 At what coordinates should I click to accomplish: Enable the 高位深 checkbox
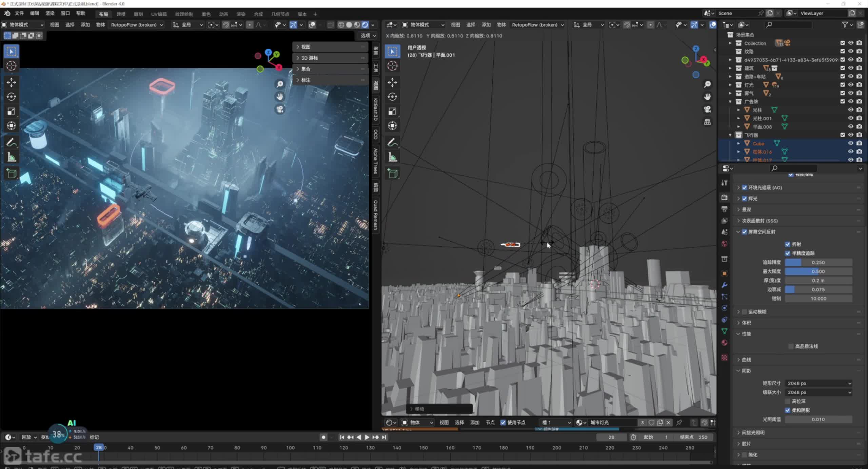coord(788,401)
